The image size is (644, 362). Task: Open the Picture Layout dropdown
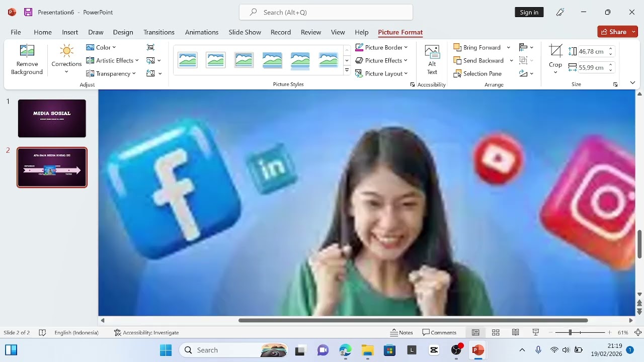(x=381, y=73)
